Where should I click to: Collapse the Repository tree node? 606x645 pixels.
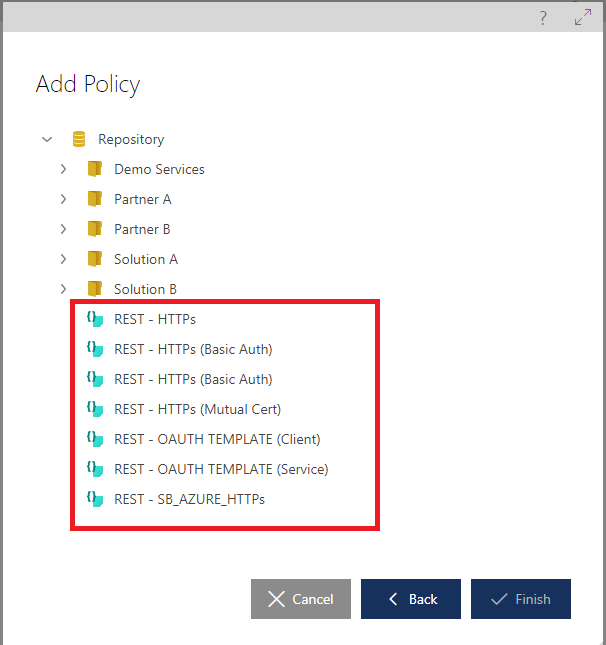click(x=46, y=139)
